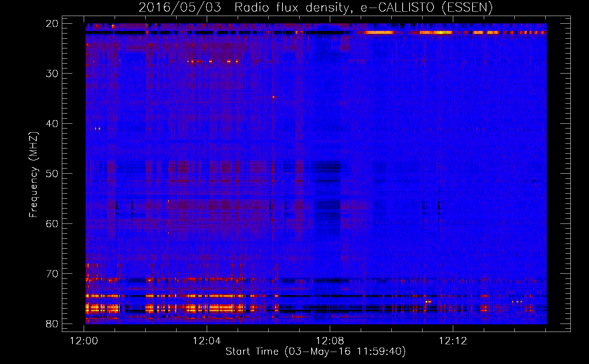The height and width of the screenshot is (364, 589).
Task: Click the 80 frequency tick label
Action: point(52,324)
